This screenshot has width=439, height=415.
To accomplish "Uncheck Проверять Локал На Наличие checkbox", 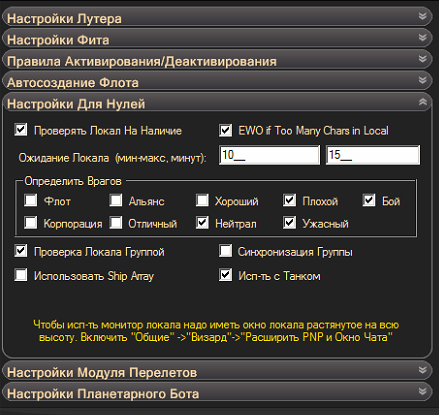I will point(21,130).
